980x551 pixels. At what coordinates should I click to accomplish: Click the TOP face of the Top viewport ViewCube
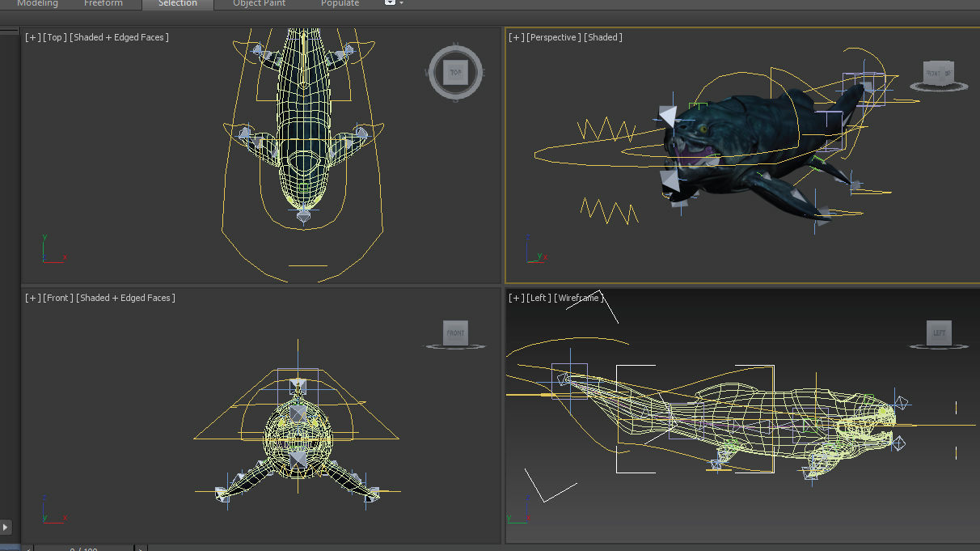456,73
